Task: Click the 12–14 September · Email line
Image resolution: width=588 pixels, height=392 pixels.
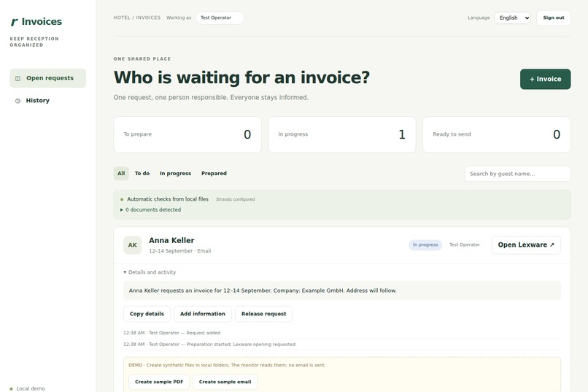Action: [x=180, y=251]
